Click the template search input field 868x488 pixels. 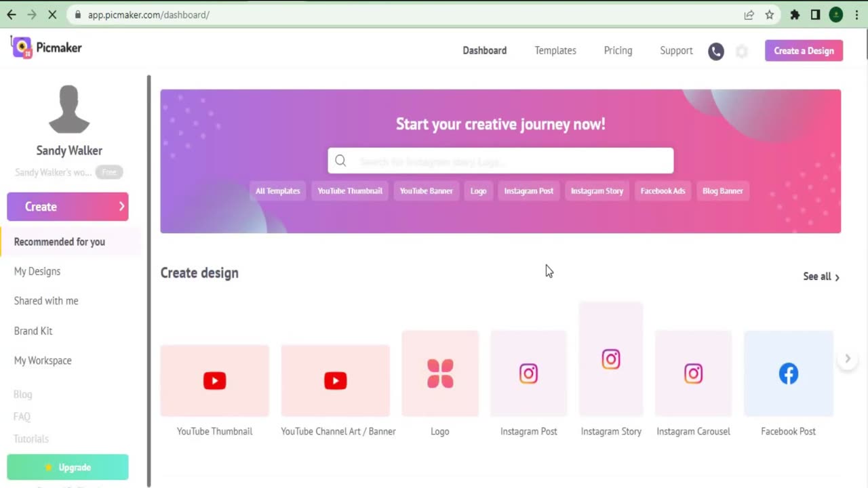(x=500, y=161)
